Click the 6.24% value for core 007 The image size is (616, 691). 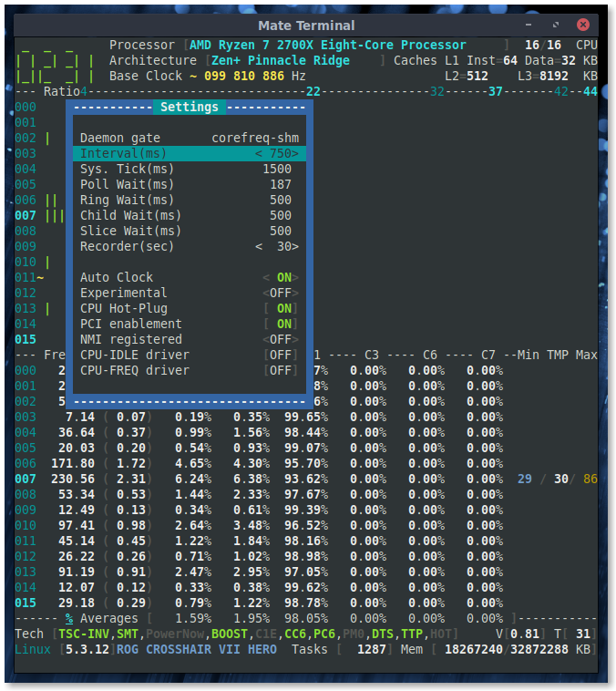click(193, 479)
